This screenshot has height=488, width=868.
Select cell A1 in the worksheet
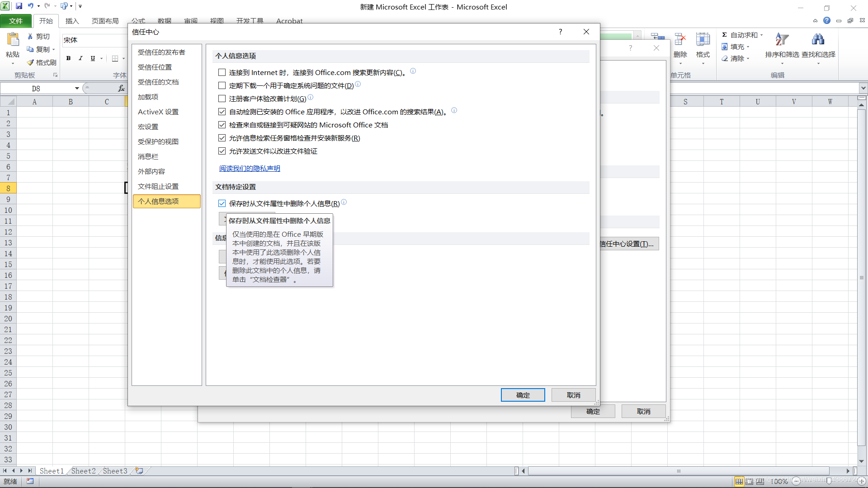34,113
